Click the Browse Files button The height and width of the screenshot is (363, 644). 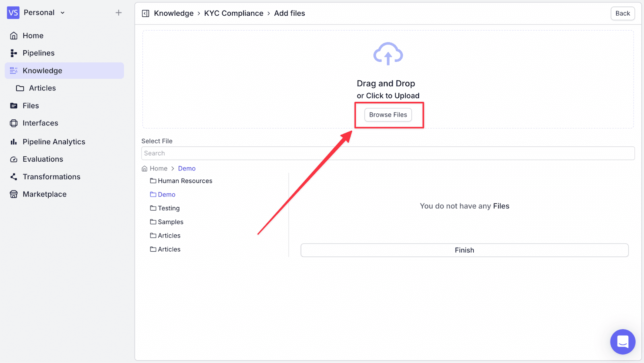click(388, 115)
